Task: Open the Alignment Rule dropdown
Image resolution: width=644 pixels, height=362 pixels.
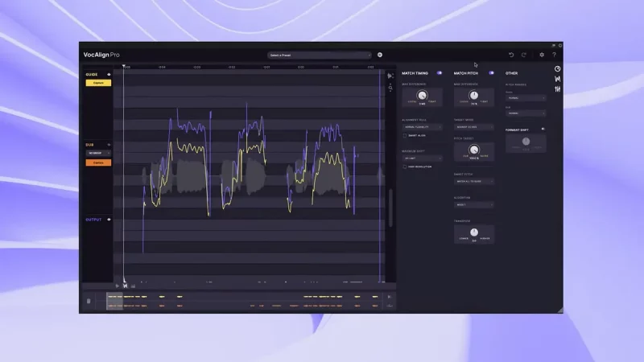Action: click(x=422, y=127)
